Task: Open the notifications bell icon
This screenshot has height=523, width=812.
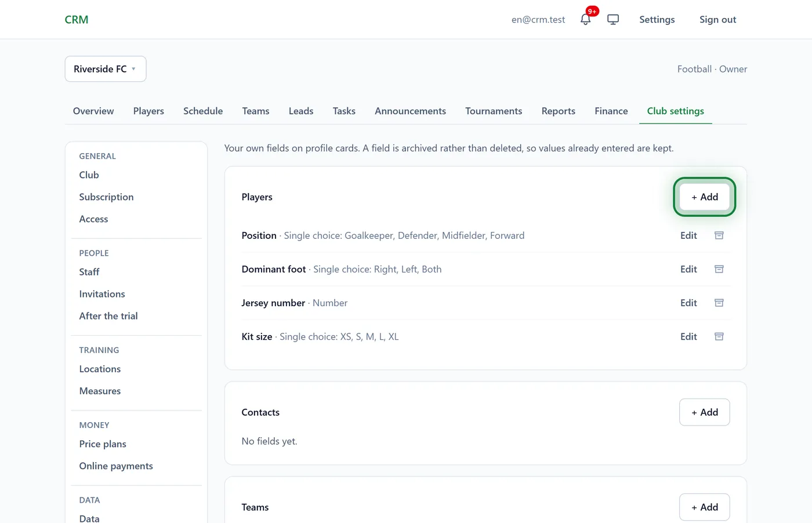Action: [x=585, y=19]
